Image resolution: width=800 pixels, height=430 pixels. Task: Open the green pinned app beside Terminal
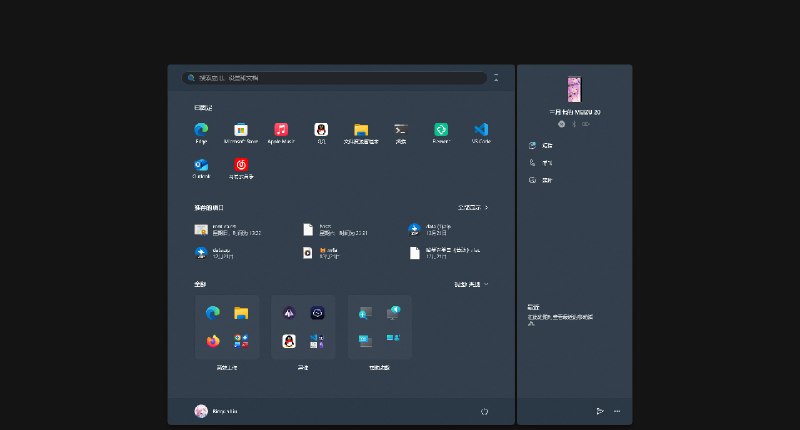tap(441, 131)
